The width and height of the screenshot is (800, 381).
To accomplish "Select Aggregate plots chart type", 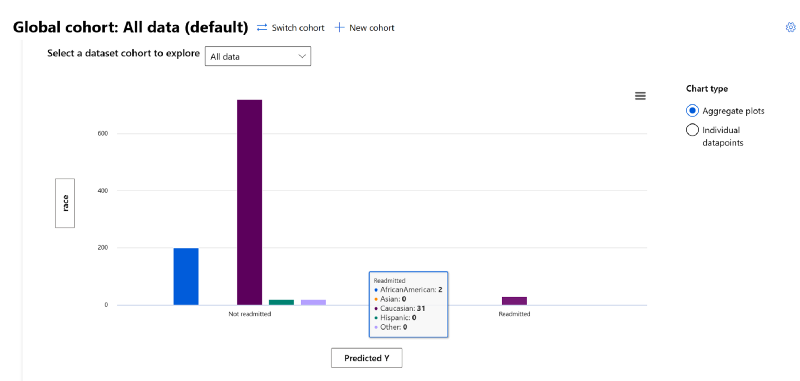I will coord(692,111).
